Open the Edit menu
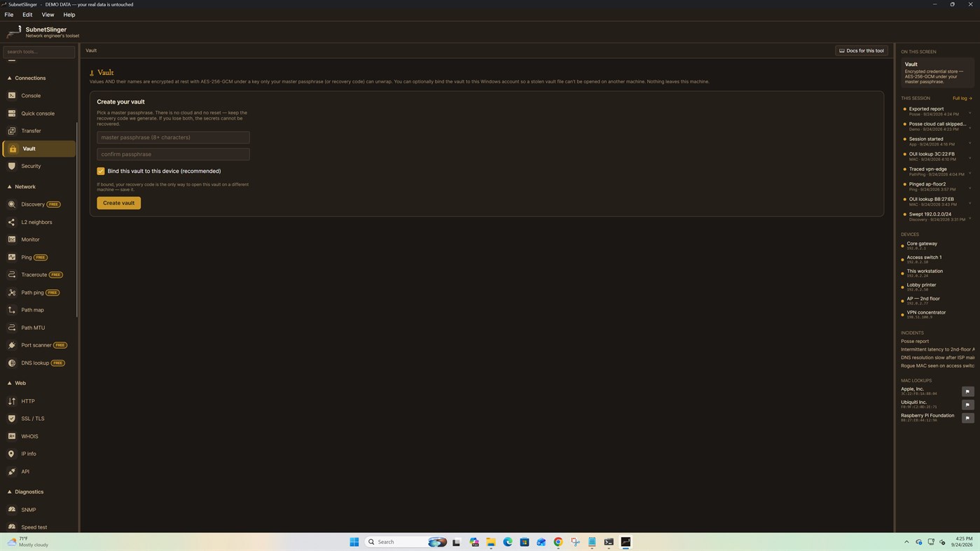The image size is (980, 551). point(27,15)
